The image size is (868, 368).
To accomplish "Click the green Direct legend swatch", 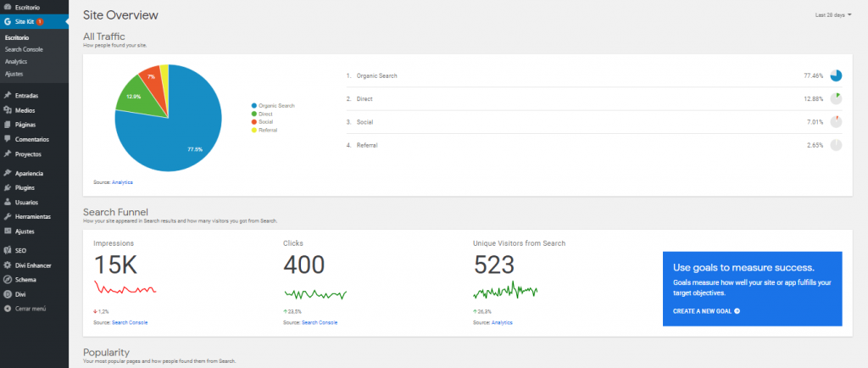I will coord(254,114).
